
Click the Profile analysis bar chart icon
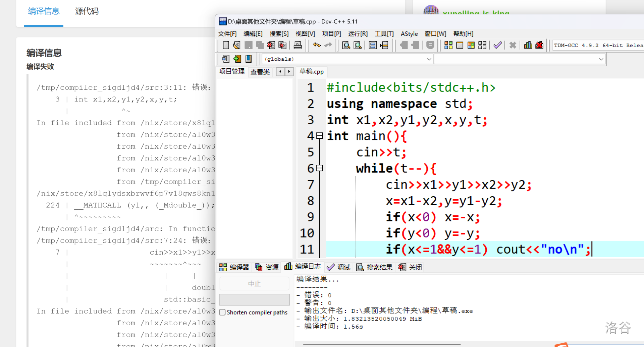pyautogui.click(x=528, y=45)
